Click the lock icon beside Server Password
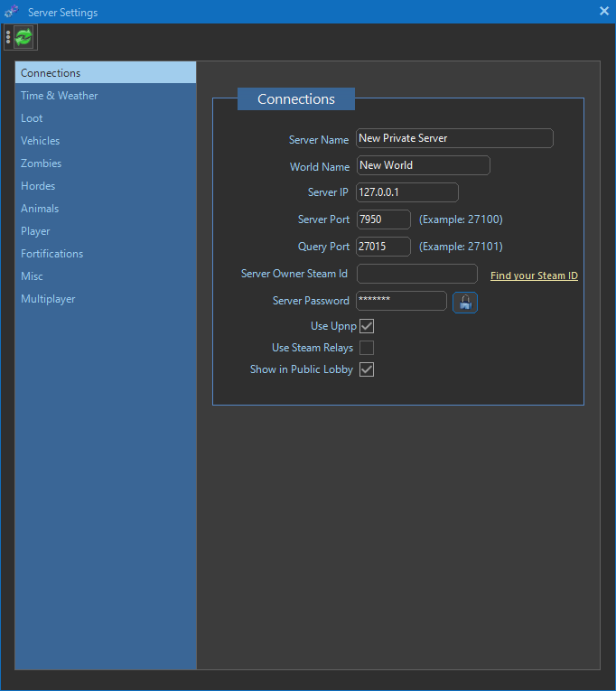 click(464, 302)
